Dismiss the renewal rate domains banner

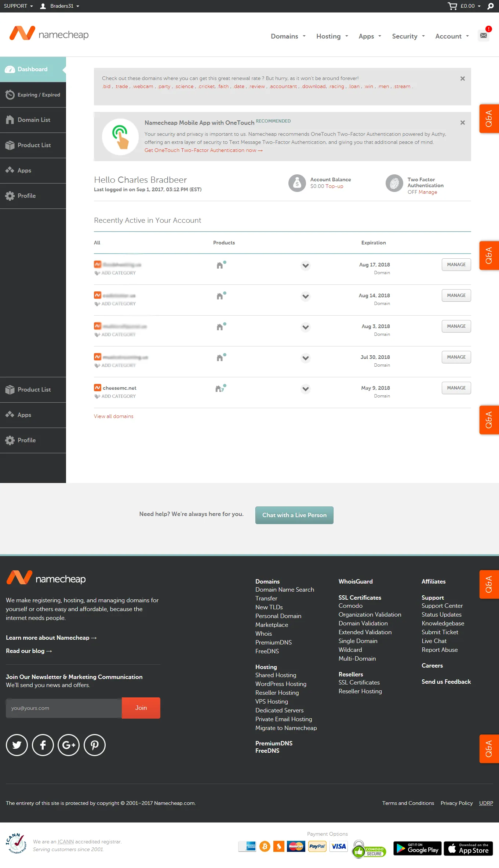coord(463,79)
